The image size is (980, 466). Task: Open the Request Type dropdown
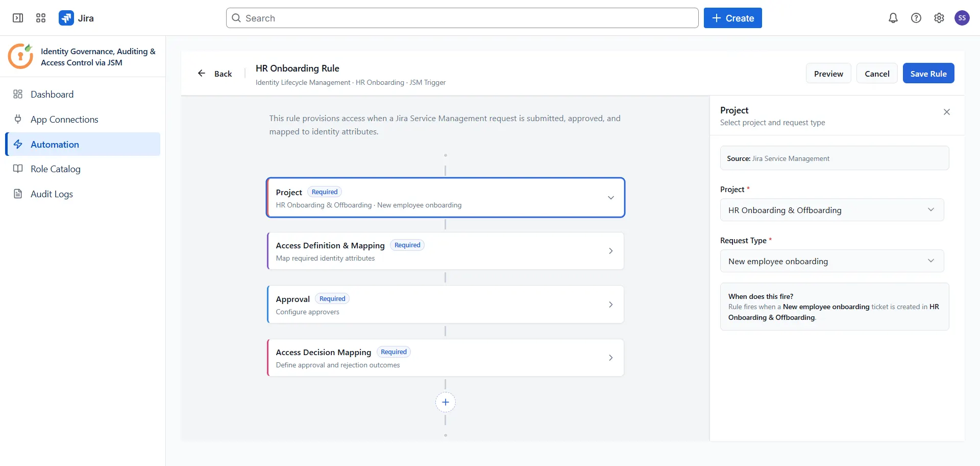point(832,261)
